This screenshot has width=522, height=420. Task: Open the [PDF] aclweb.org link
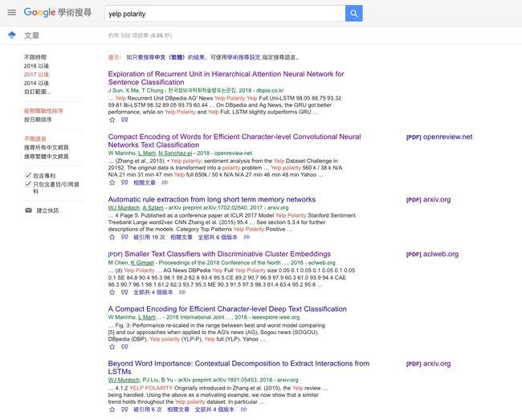pyautogui.click(x=432, y=255)
